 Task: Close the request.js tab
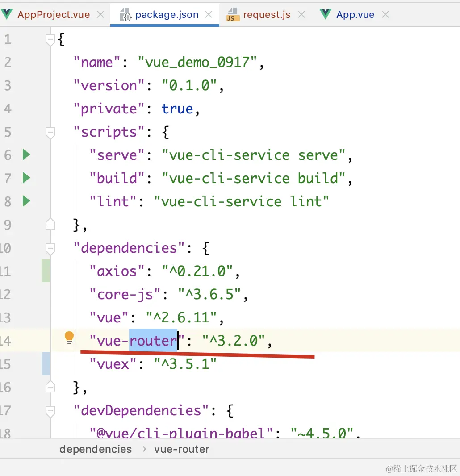[301, 14]
